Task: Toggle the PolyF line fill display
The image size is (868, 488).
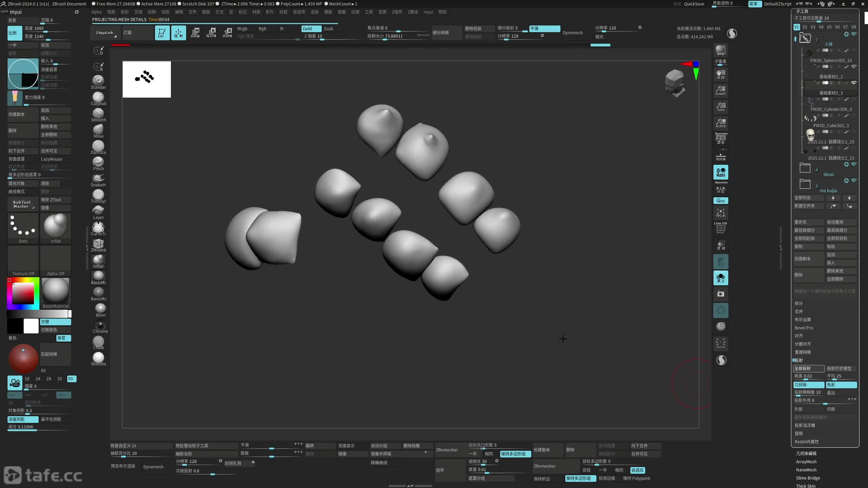Action: pos(721,228)
